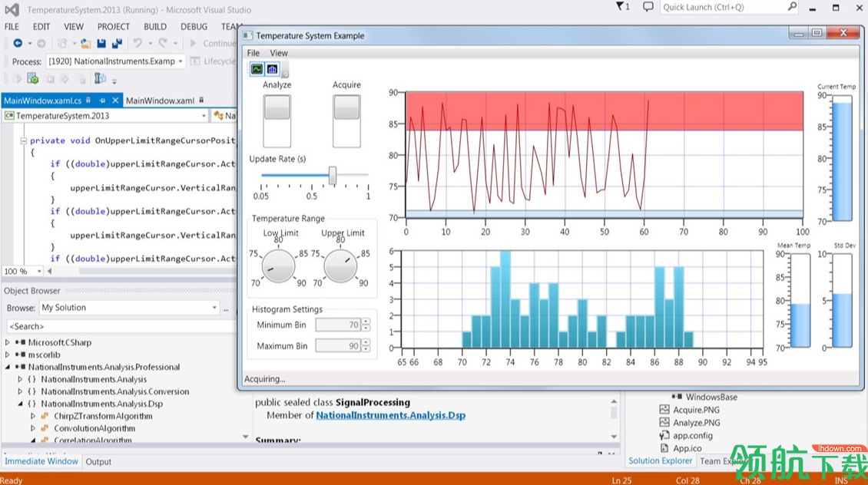Open the BUILD menu
The image size is (868, 485).
(155, 27)
